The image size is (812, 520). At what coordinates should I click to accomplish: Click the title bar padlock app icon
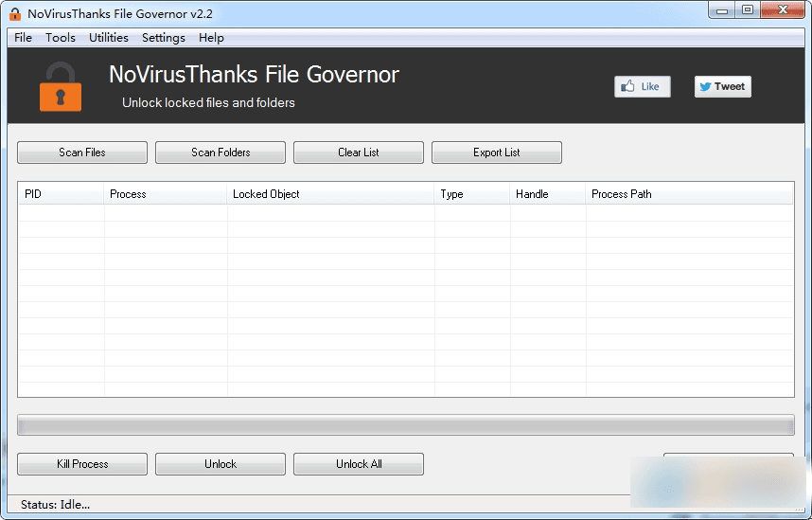coord(15,13)
